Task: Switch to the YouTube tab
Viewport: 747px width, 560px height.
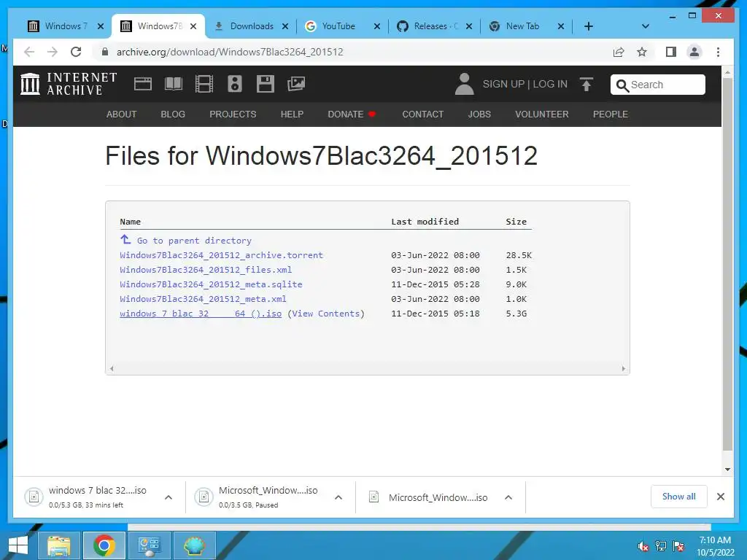Action: point(336,26)
